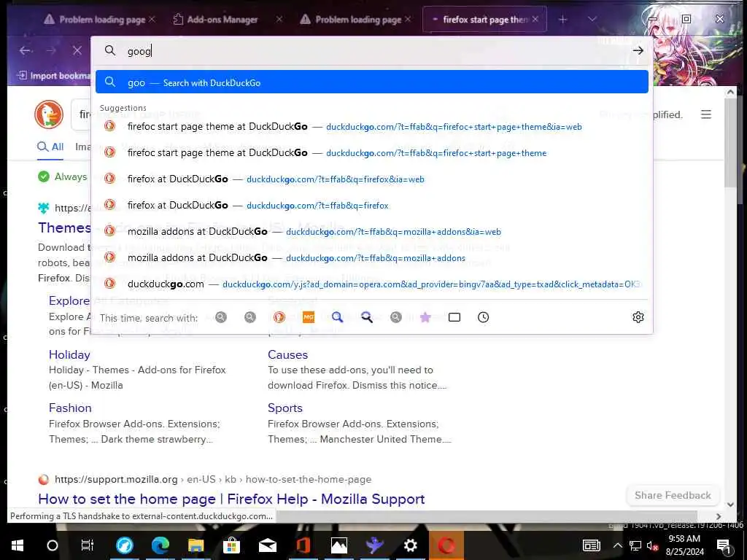Open Microsoft Store from the taskbar
This screenshot has height=560, width=747.
click(231, 545)
